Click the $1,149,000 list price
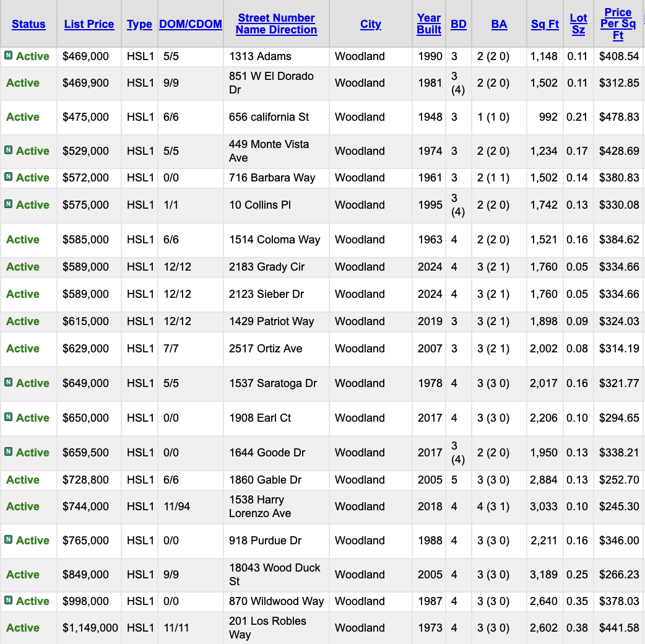This screenshot has width=645, height=644. (90, 628)
